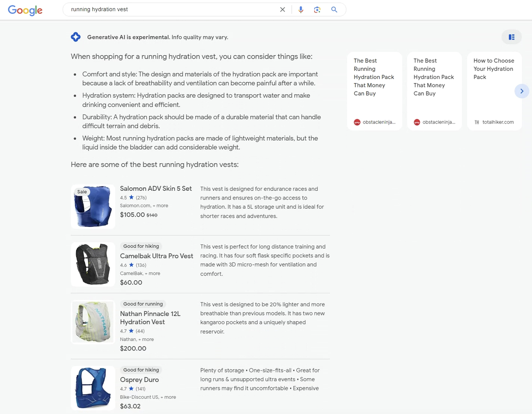Image resolution: width=532 pixels, height=414 pixels.
Task: Toggle the source layout view button
Action: [x=512, y=37]
